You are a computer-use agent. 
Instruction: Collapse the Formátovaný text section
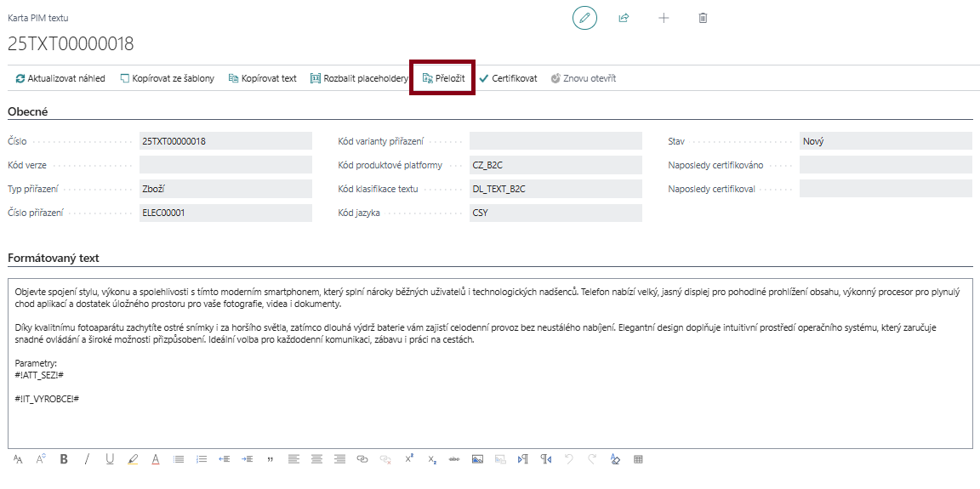click(54, 258)
